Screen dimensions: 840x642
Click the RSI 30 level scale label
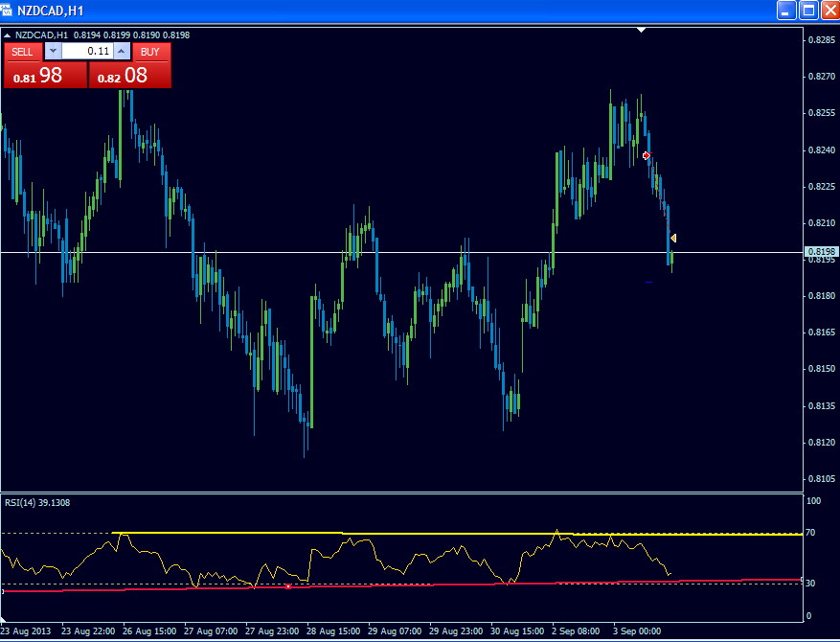[x=810, y=583]
